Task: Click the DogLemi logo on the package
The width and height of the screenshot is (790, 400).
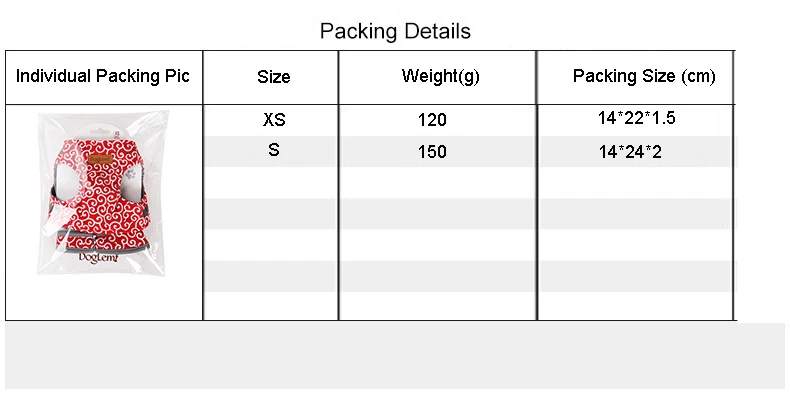Action: pos(98,257)
